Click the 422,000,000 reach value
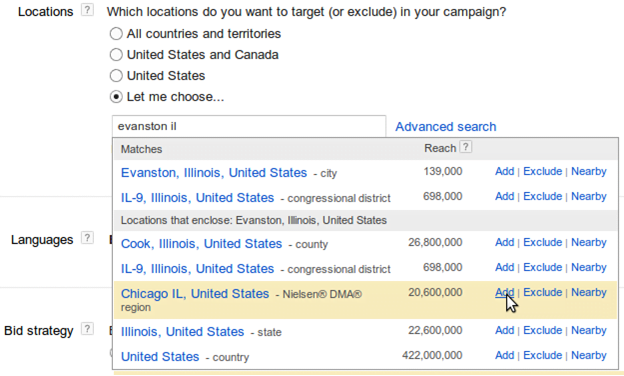 (x=432, y=355)
